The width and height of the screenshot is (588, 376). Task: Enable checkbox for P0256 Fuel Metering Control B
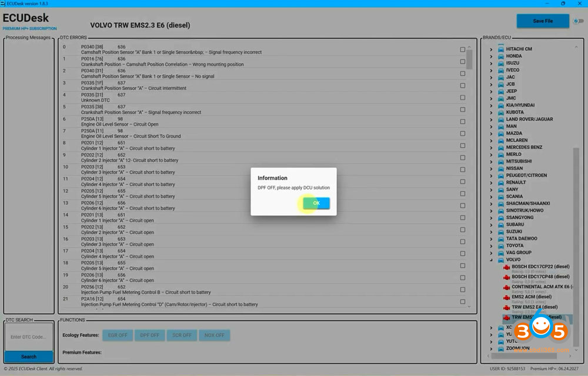click(463, 290)
